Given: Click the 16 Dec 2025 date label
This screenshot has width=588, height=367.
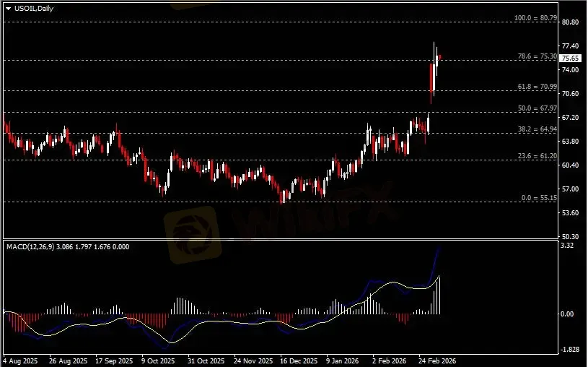Looking at the screenshot, I should 299,361.
